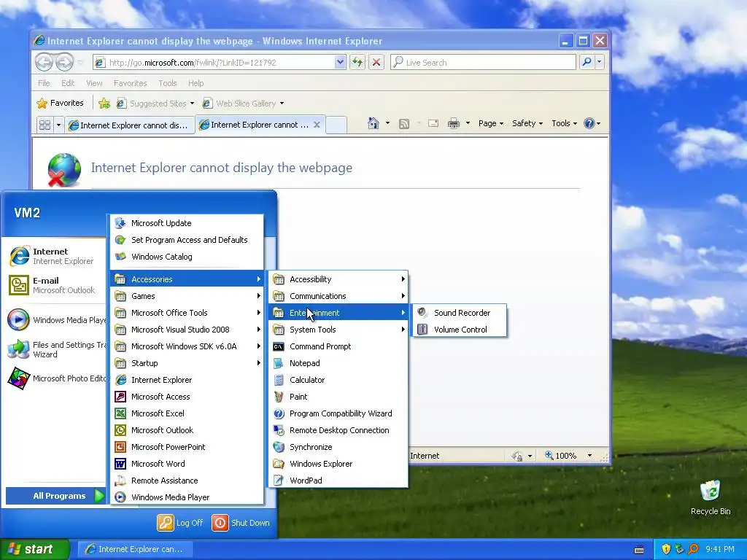This screenshot has height=560, width=747.
Task: Open the View menu in Internet Explorer
Action: pyautogui.click(x=94, y=83)
